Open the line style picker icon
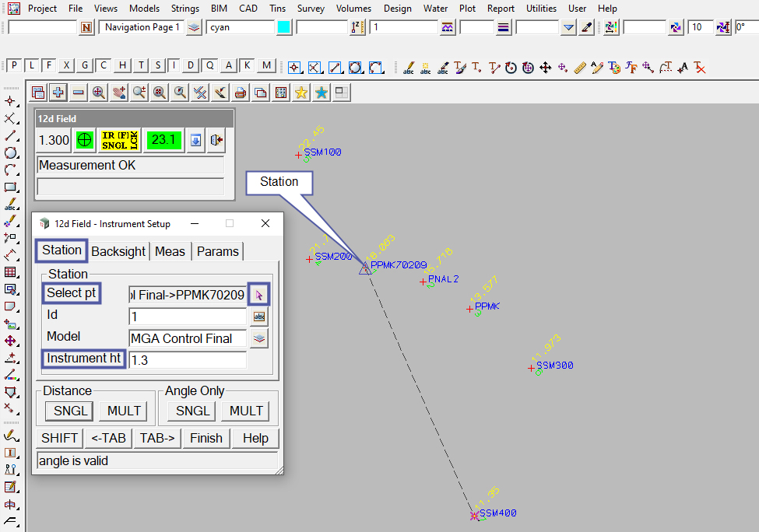The image size is (759, 532). click(447, 27)
